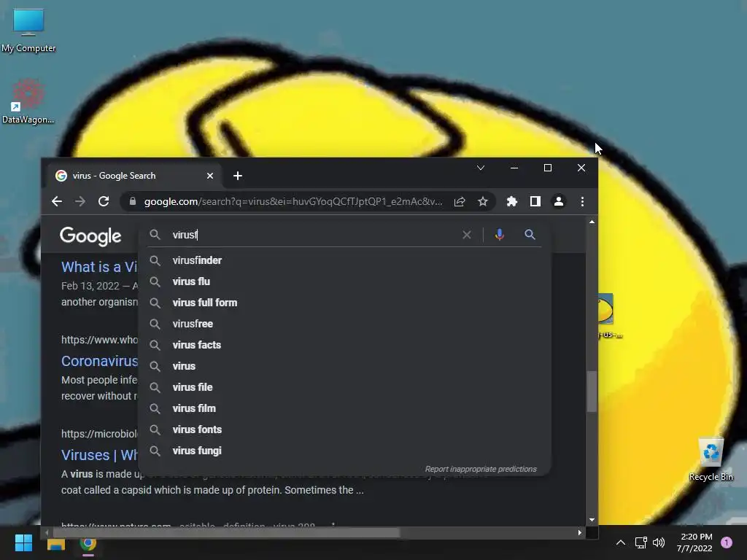Viewport: 747px width, 560px height.
Task: Click the Google logo
Action: pos(90,236)
